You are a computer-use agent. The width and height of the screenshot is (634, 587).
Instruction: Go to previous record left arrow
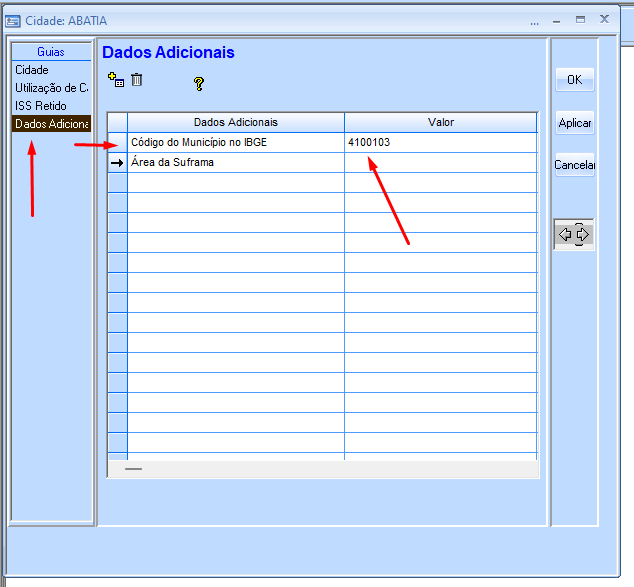tap(565, 234)
